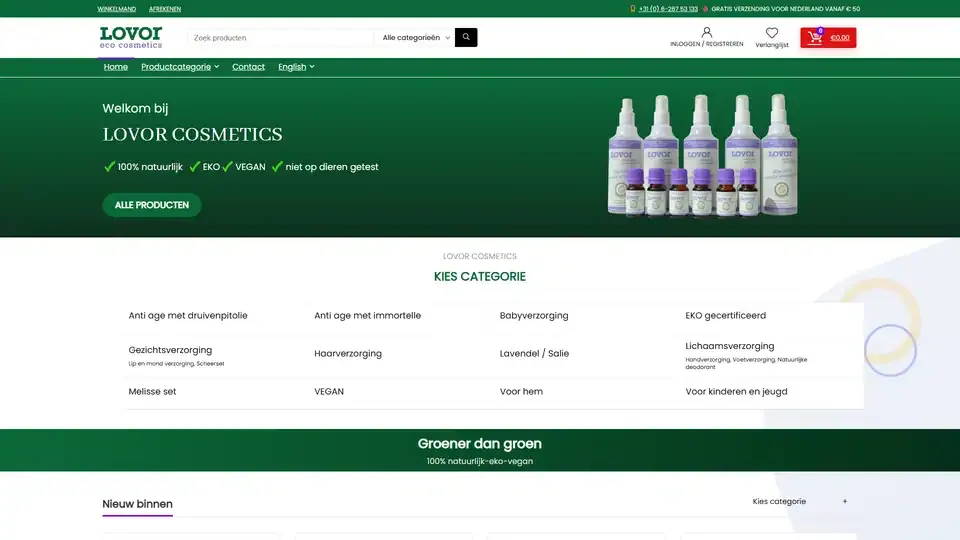Open Voor hem category
This screenshot has height=540, width=960.
tap(521, 391)
